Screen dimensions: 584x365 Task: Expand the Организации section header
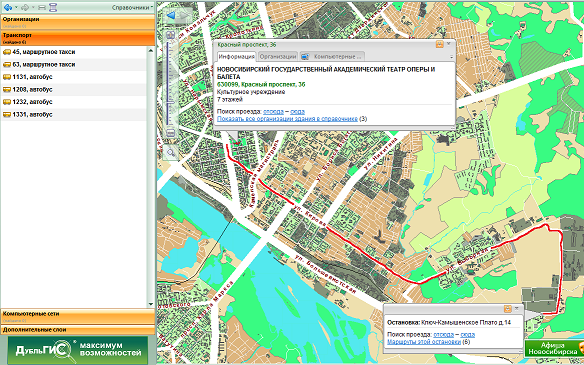(x=77, y=22)
